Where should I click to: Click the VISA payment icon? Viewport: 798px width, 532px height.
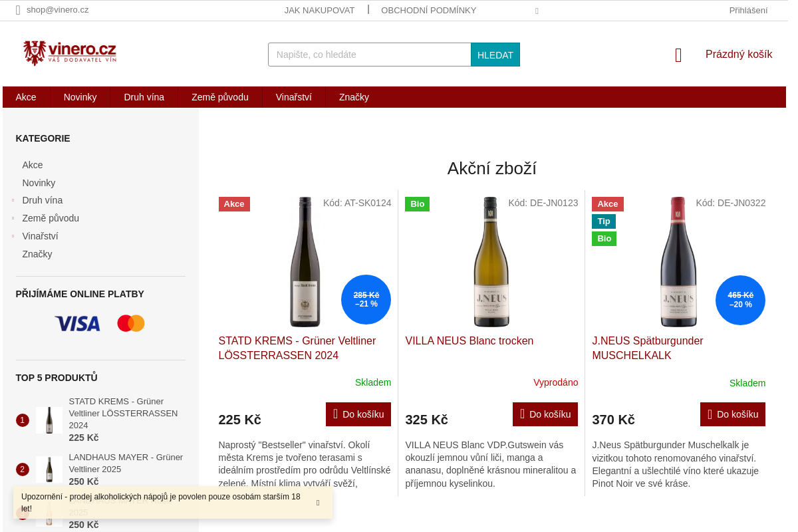77,323
